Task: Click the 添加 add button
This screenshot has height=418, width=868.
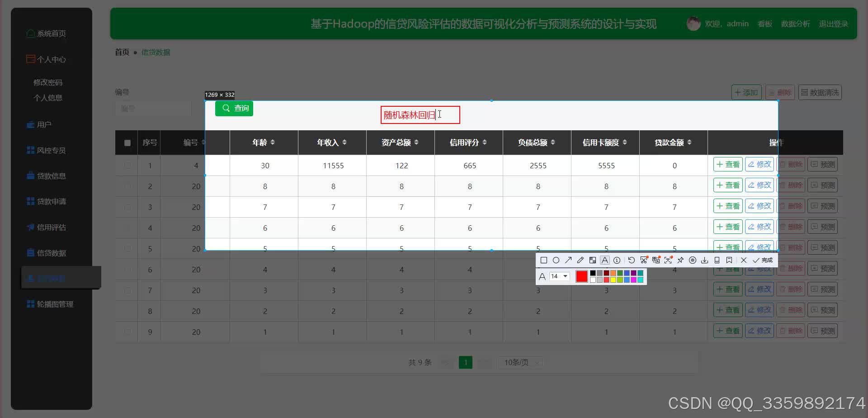Action: coord(746,92)
